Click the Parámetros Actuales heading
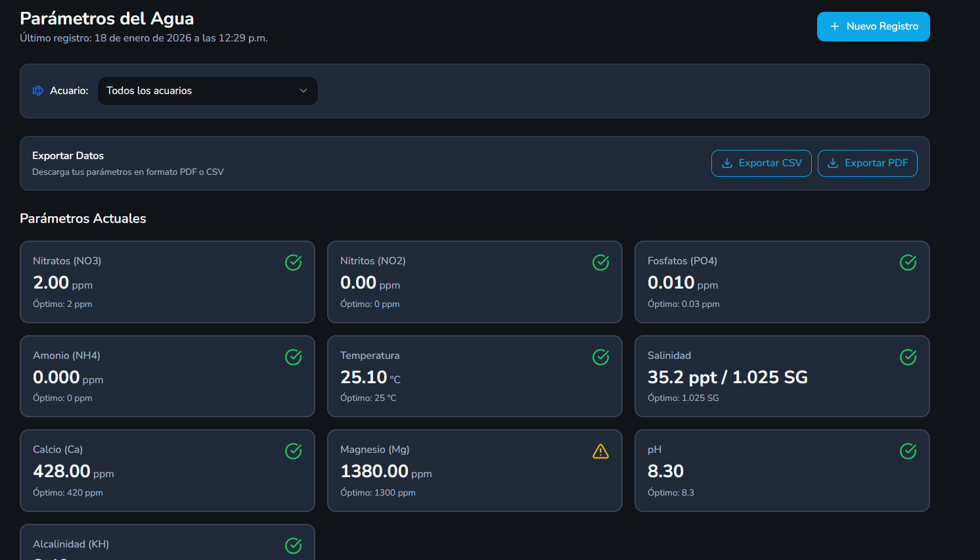Screen dimensions: 980x560 point(83,218)
